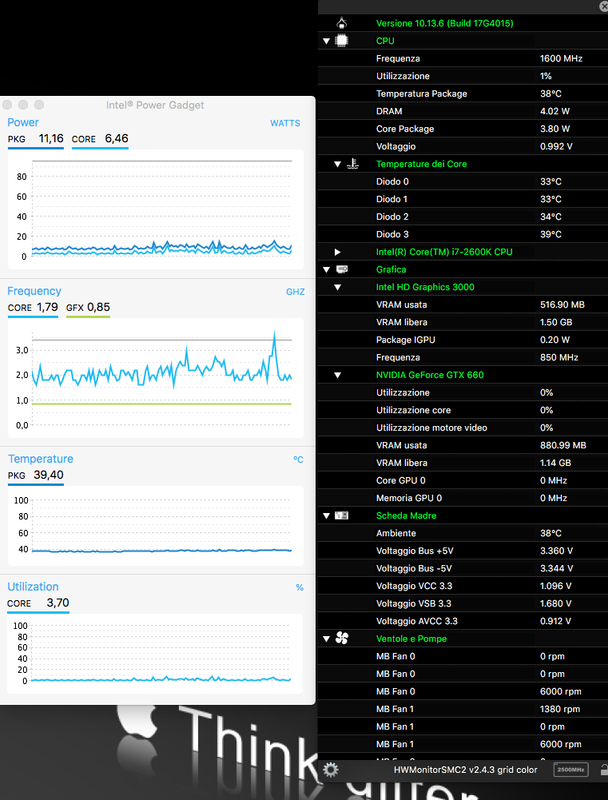608x800 pixels.
Task: Select the CPU Frequenza 1600 MHz row
Action: [x=463, y=58]
